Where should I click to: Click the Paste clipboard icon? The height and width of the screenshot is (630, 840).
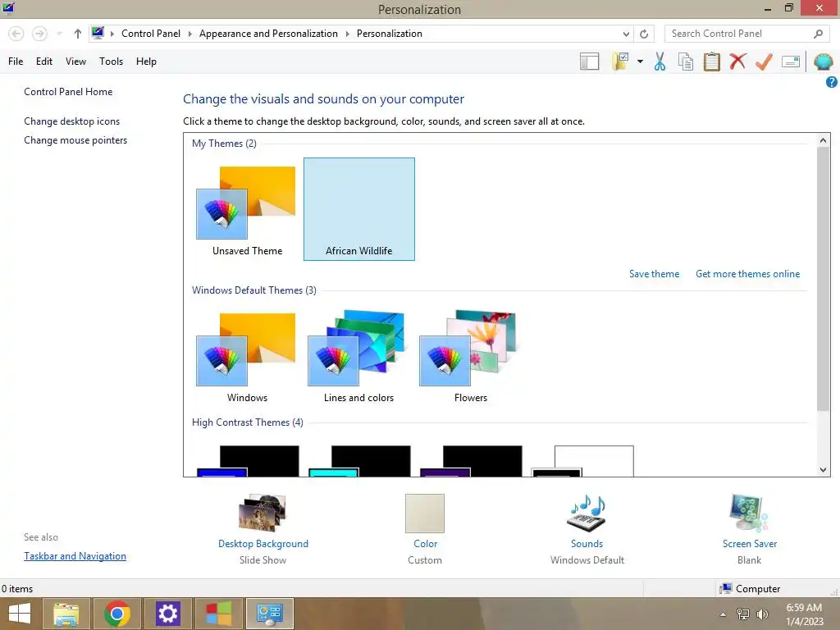pyautogui.click(x=711, y=62)
